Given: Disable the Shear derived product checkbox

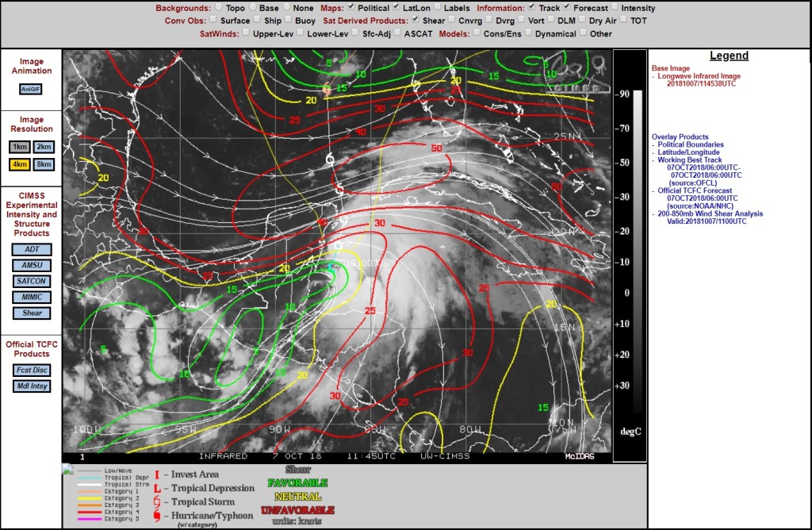Looking at the screenshot, I should coord(416,20).
